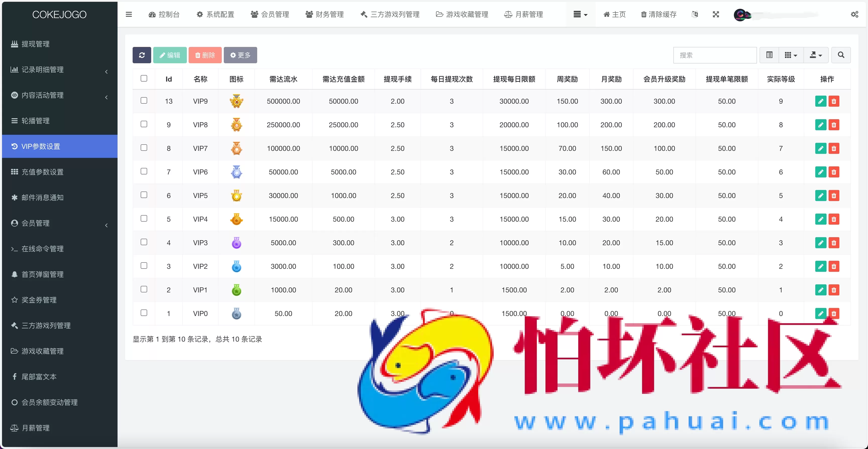
Task: Edit the VIP9 row using its pencil icon
Action: [821, 101]
